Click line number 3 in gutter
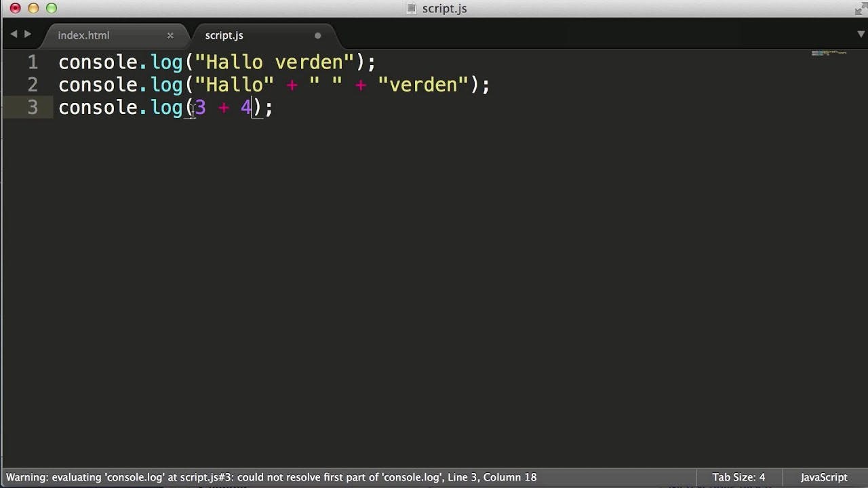868x488 pixels. coord(33,107)
